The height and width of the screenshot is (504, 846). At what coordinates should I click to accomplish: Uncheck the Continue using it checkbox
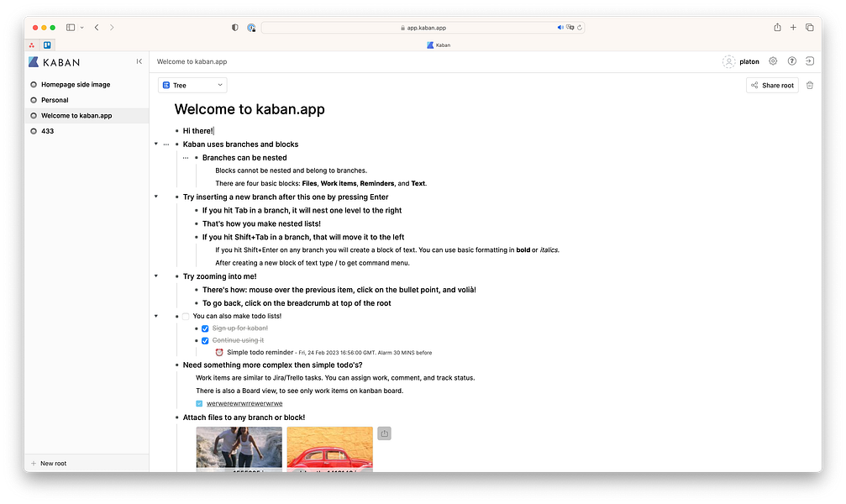point(205,340)
